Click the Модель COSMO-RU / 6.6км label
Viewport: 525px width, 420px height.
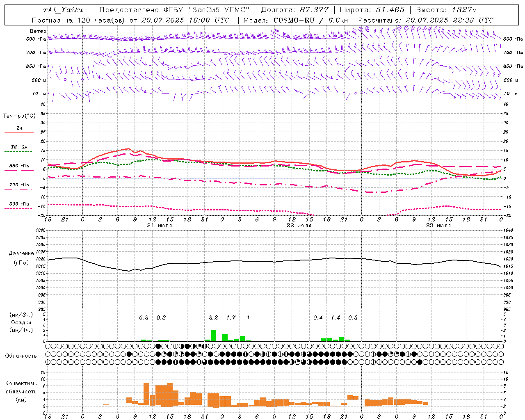(x=295, y=20)
